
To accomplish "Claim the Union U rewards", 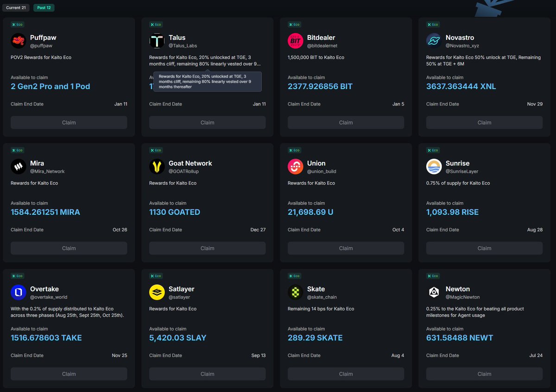I will [x=346, y=248].
